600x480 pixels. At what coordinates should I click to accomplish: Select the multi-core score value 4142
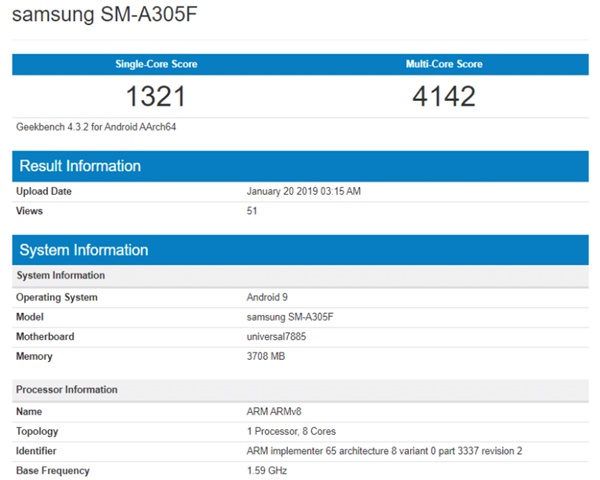[443, 97]
